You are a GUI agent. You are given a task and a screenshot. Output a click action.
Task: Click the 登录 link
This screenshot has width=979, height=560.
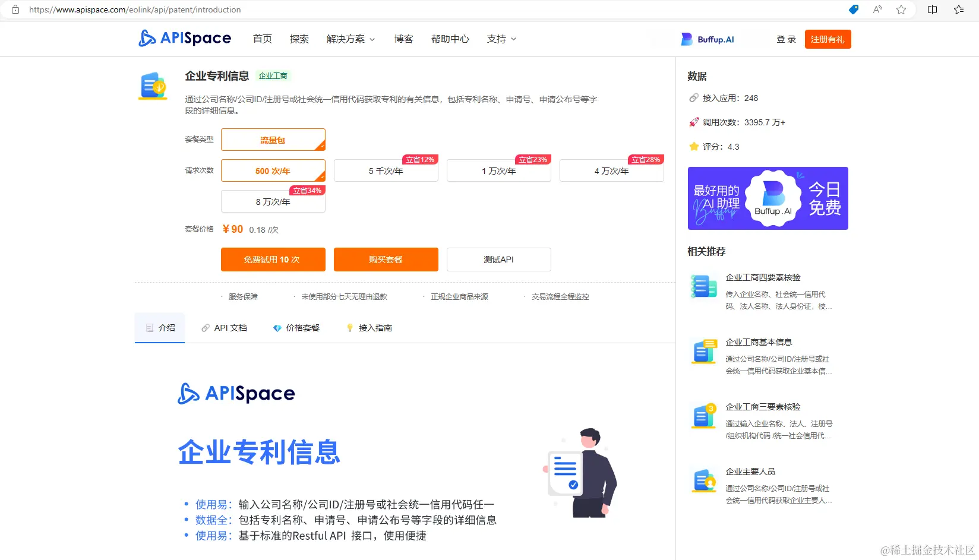click(786, 39)
